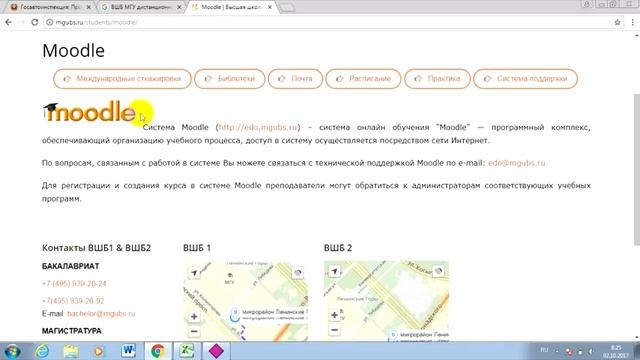Viewport: 640px width, 360px height.
Task: Open a new tab
Action: pyautogui.click(x=287, y=7)
